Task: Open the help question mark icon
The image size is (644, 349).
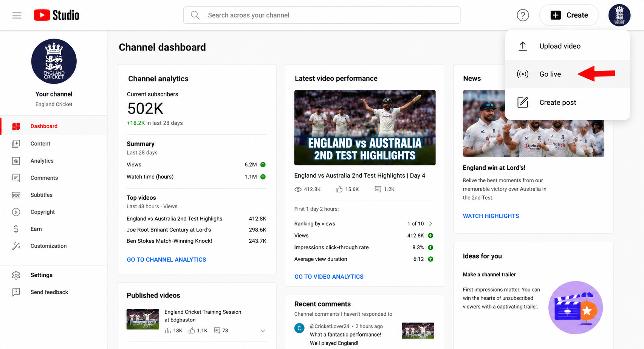Action: (523, 15)
